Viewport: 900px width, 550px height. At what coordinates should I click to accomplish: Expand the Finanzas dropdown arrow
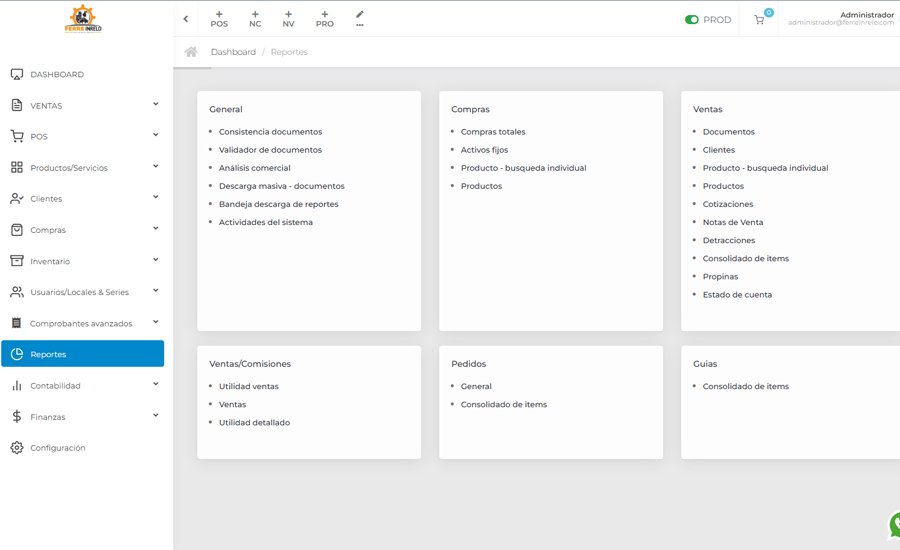(x=156, y=415)
